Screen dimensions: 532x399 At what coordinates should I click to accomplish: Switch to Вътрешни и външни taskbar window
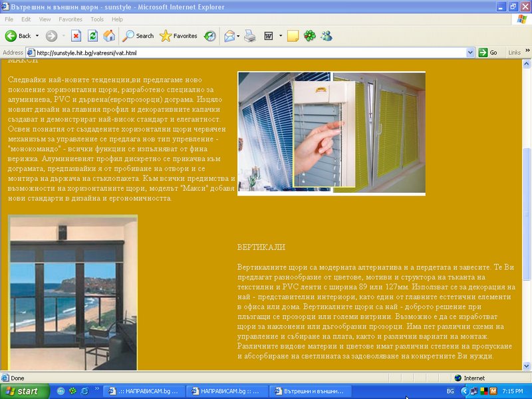coord(310,391)
